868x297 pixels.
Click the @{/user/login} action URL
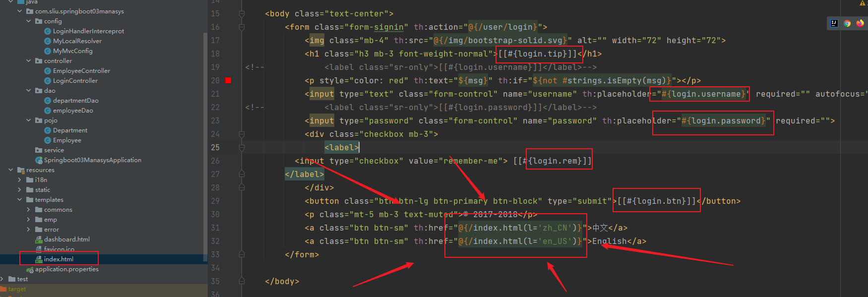tap(503, 27)
